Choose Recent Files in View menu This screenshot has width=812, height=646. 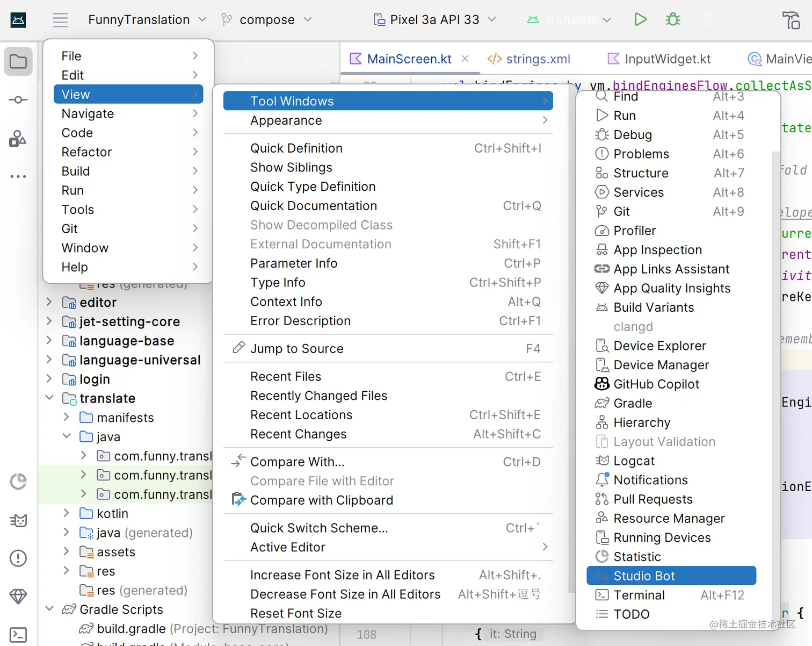tap(388, 377)
